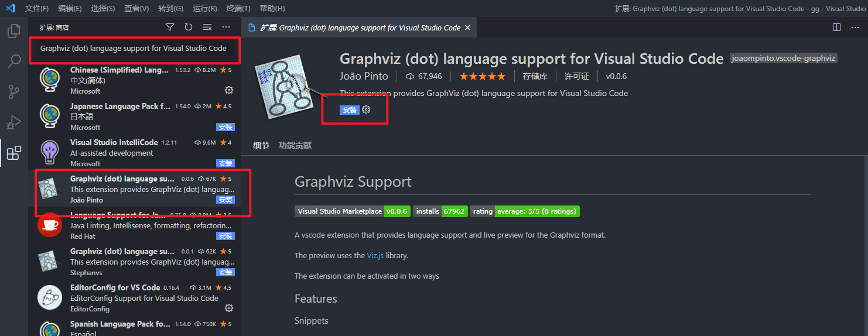Select Visual Studio IntelliCode list item

click(x=135, y=153)
